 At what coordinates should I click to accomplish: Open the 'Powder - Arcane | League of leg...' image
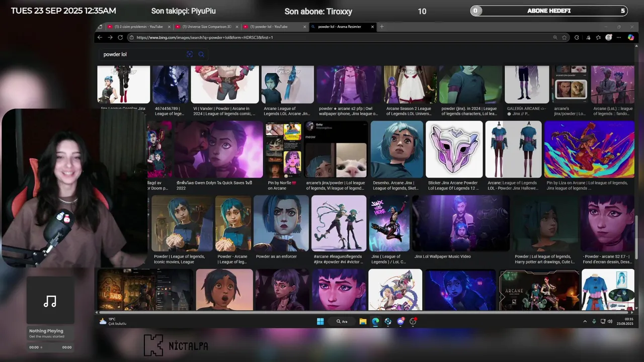pyautogui.click(x=233, y=223)
